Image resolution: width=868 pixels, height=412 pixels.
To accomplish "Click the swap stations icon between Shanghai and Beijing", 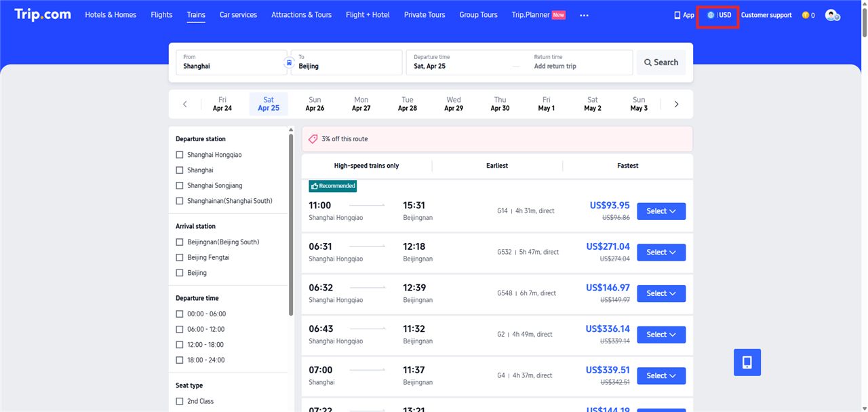I will pos(288,62).
